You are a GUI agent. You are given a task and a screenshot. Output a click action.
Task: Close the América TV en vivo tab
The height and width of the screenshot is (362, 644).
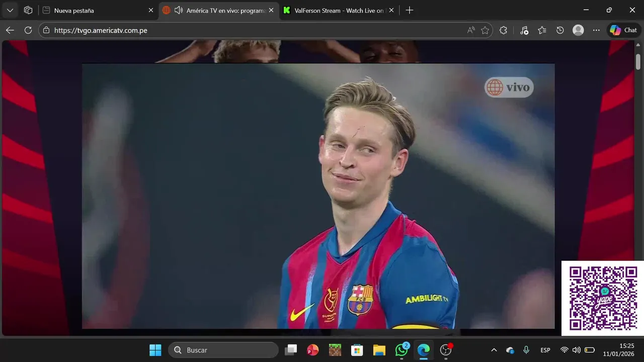271,10
